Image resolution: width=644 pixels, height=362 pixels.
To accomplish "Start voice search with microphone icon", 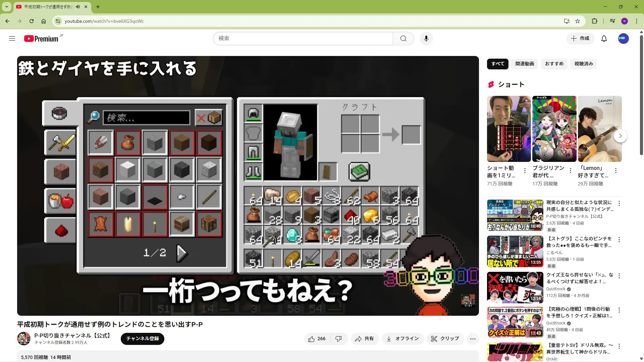I will (x=426, y=39).
